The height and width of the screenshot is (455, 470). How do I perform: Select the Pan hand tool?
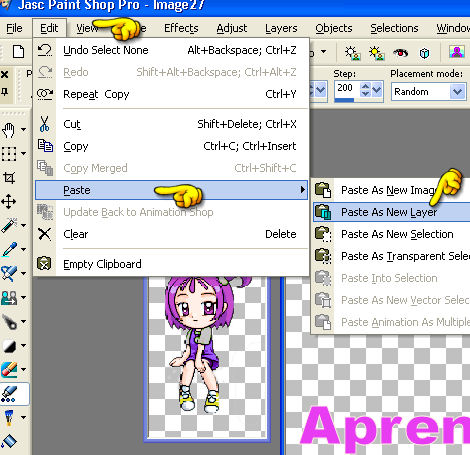tap(9, 130)
